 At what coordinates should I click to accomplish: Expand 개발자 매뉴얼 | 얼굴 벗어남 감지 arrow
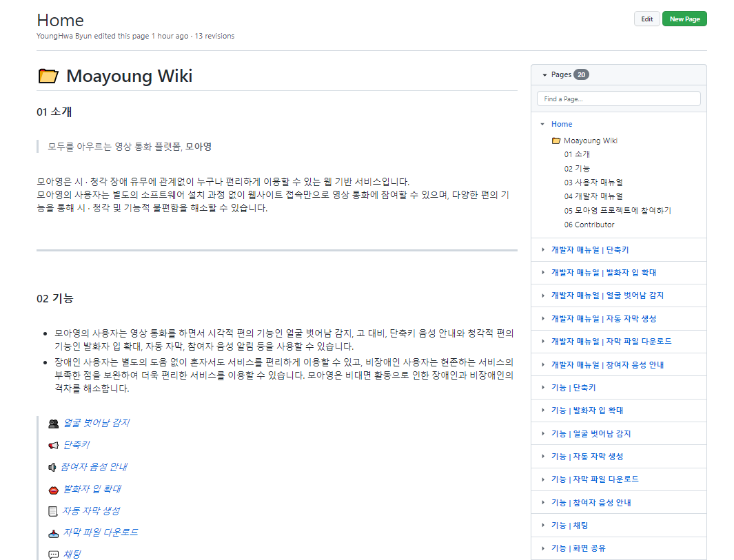pos(543,295)
